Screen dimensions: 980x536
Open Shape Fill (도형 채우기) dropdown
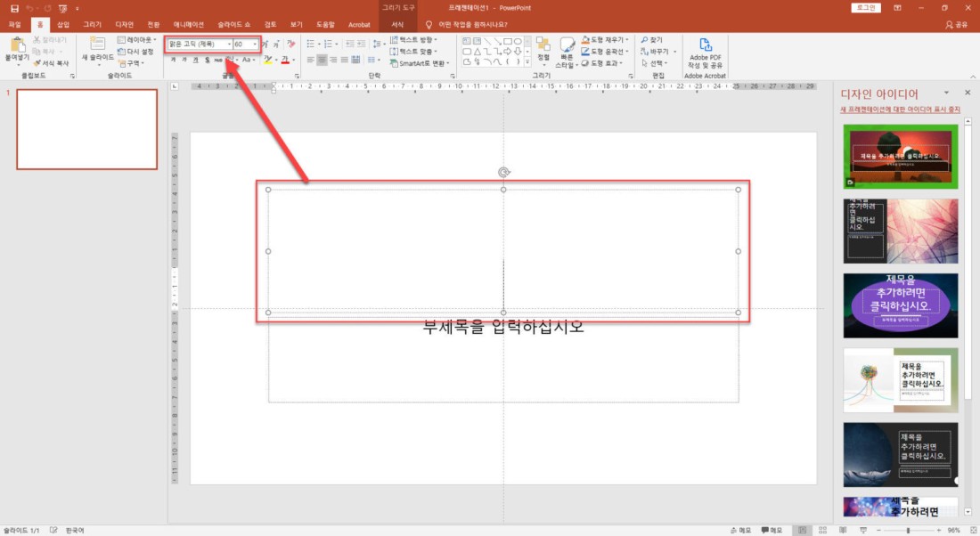(604, 40)
